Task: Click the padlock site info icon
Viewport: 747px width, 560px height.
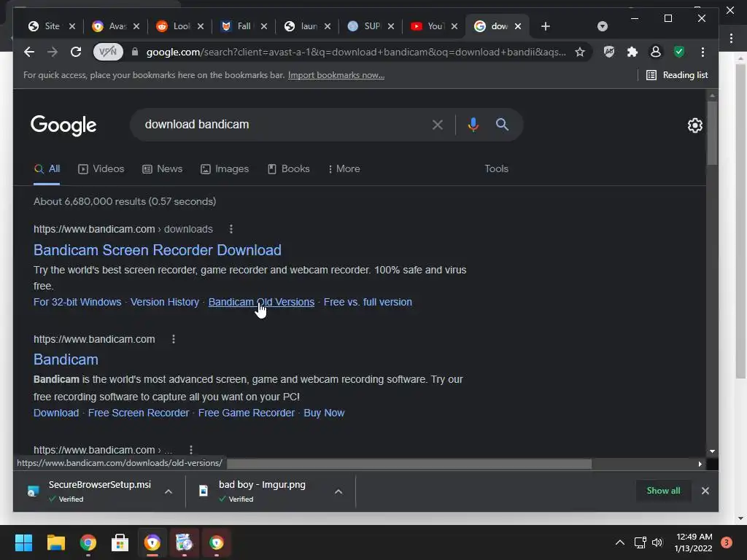Action: [135, 52]
